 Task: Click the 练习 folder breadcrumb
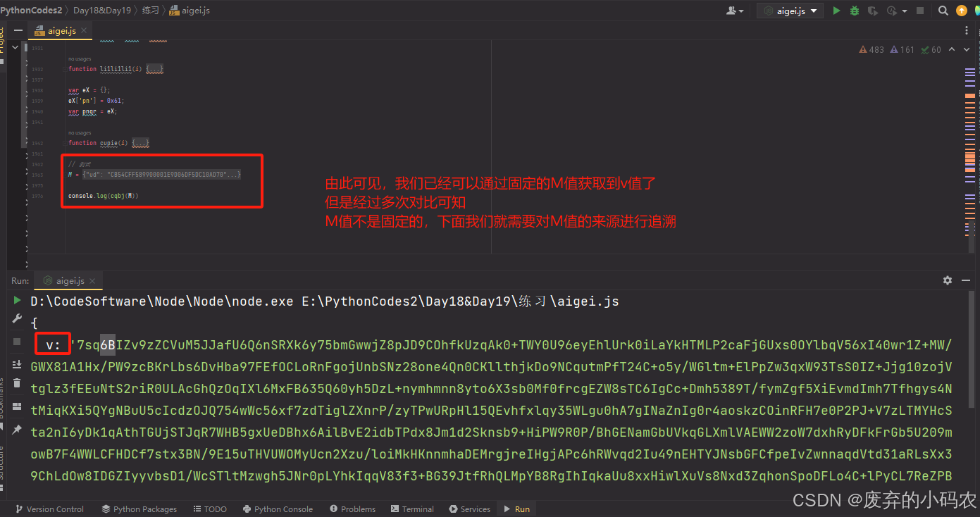click(x=152, y=11)
